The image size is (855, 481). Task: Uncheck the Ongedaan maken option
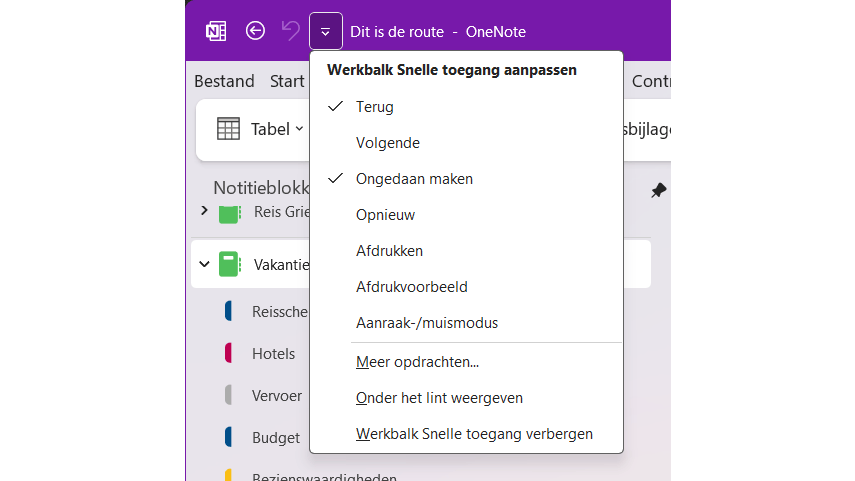(x=414, y=179)
